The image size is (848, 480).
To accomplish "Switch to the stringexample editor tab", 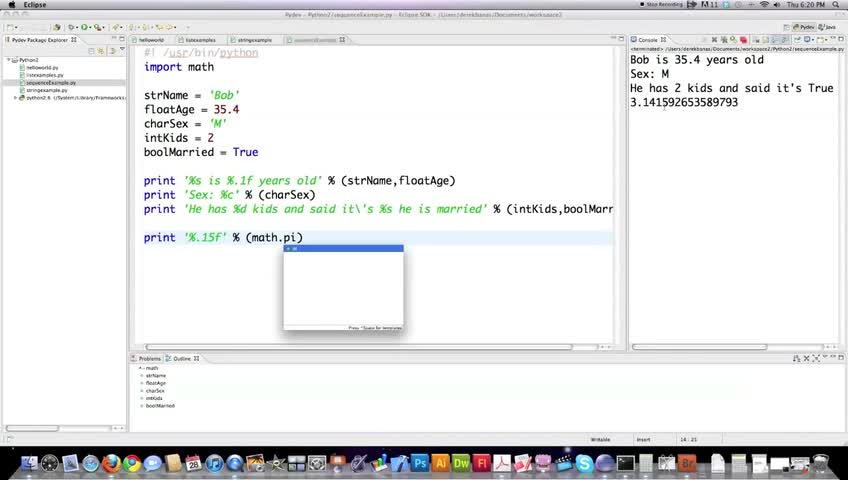I will tap(254, 40).
